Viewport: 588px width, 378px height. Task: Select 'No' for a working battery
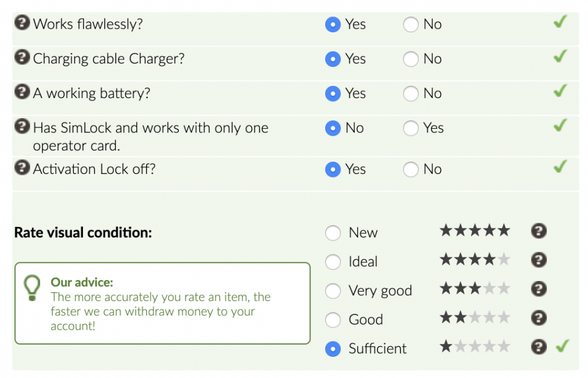[411, 94]
